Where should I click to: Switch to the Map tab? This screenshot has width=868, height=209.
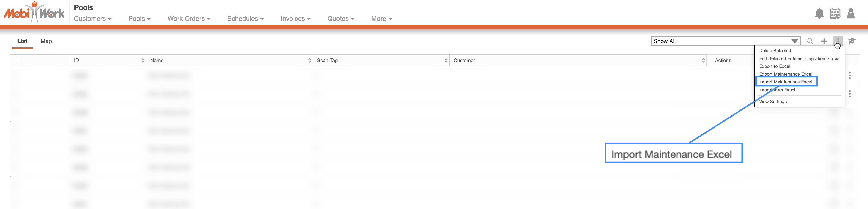[x=46, y=41]
